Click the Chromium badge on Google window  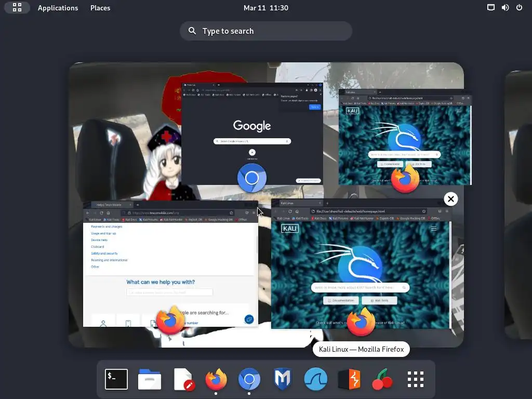(252, 178)
